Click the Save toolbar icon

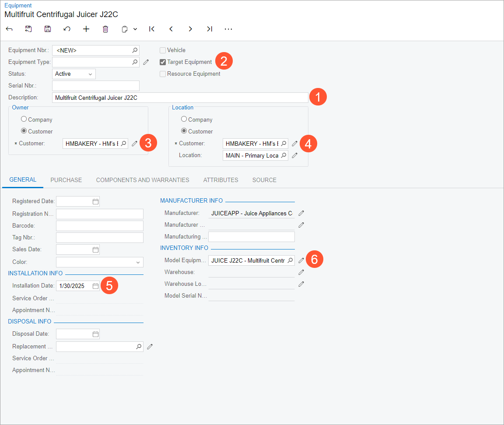pyautogui.click(x=48, y=29)
